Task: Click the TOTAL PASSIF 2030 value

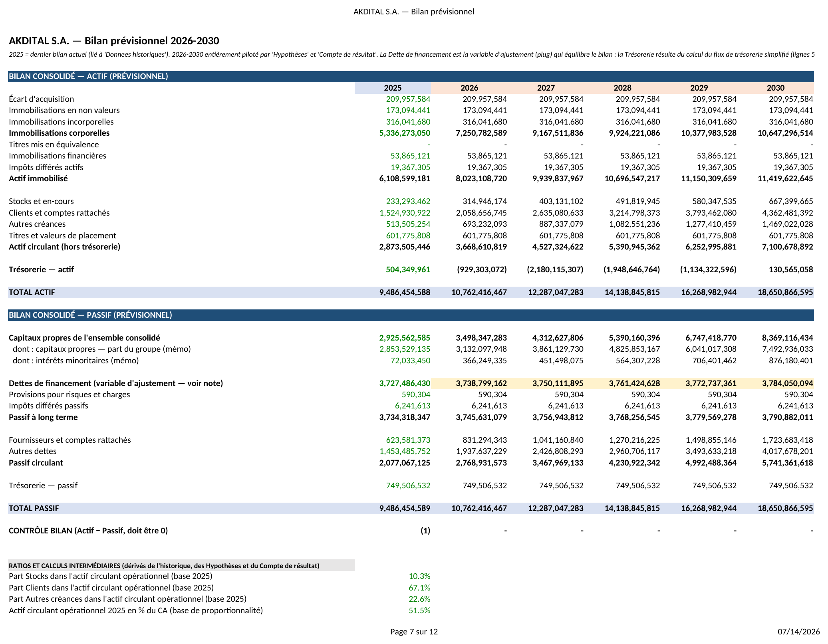Action: coord(785,508)
